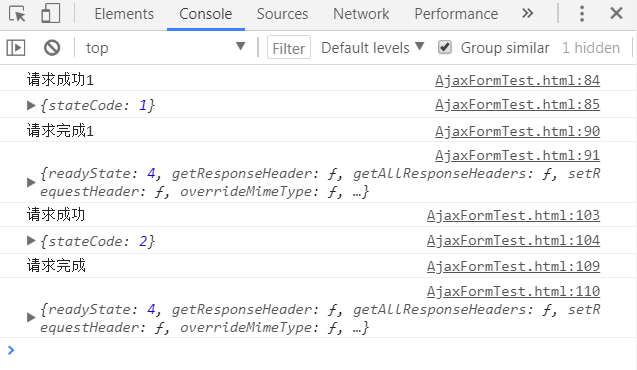Viewport: 637px width, 370px height.
Task: Toggle the device toolbar icon
Action: [51, 13]
